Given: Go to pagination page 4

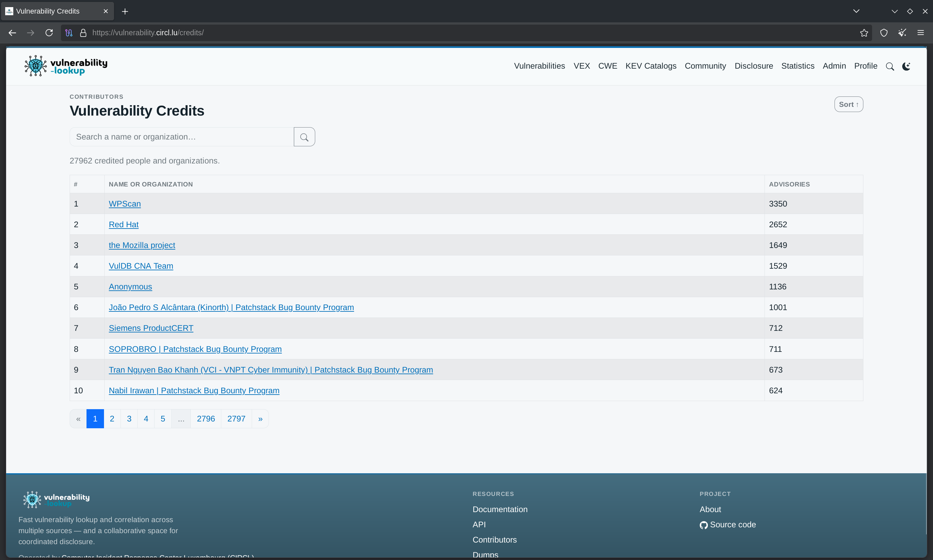Looking at the screenshot, I should point(146,419).
